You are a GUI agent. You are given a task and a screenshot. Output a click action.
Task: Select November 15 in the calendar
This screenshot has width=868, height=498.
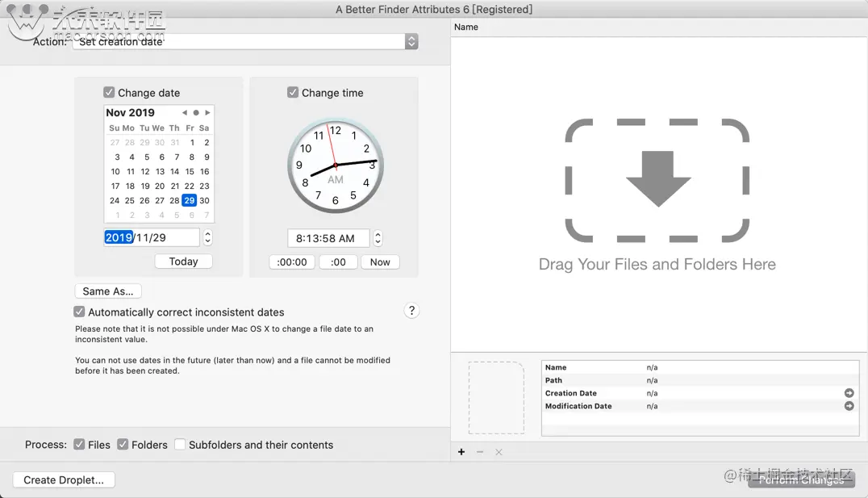[x=190, y=172]
